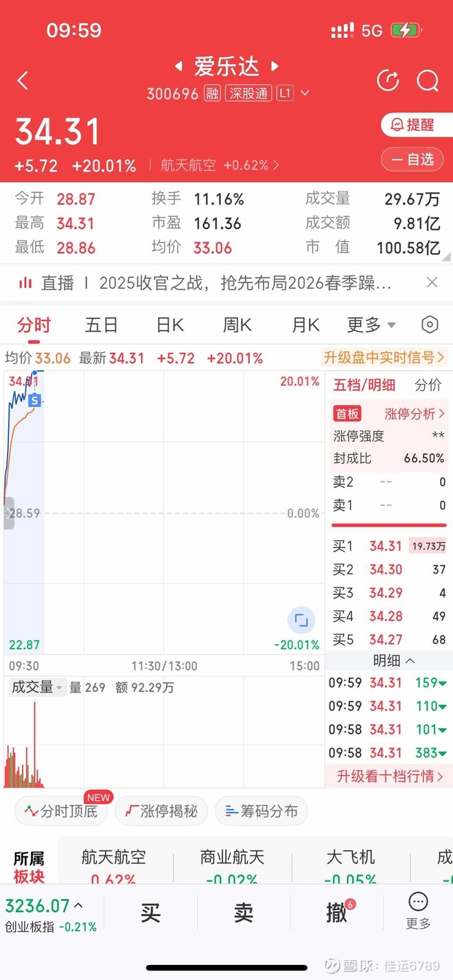Switch to 日K chart tab

click(170, 325)
